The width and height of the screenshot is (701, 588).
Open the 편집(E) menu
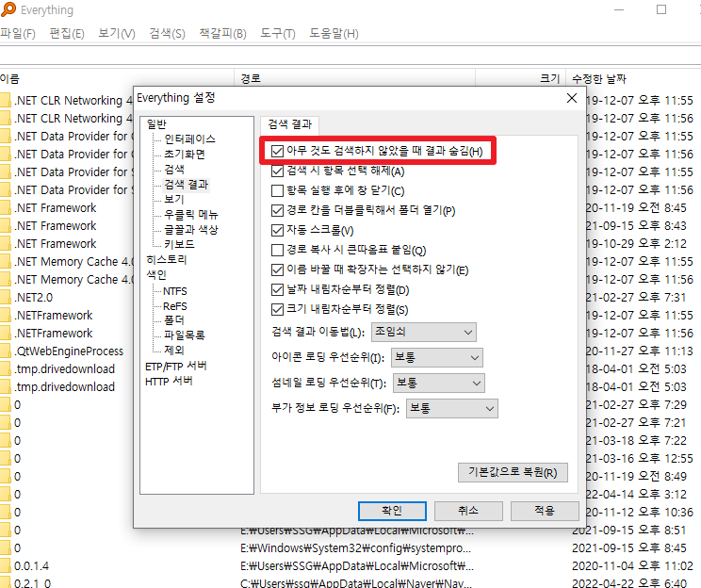click(x=67, y=34)
